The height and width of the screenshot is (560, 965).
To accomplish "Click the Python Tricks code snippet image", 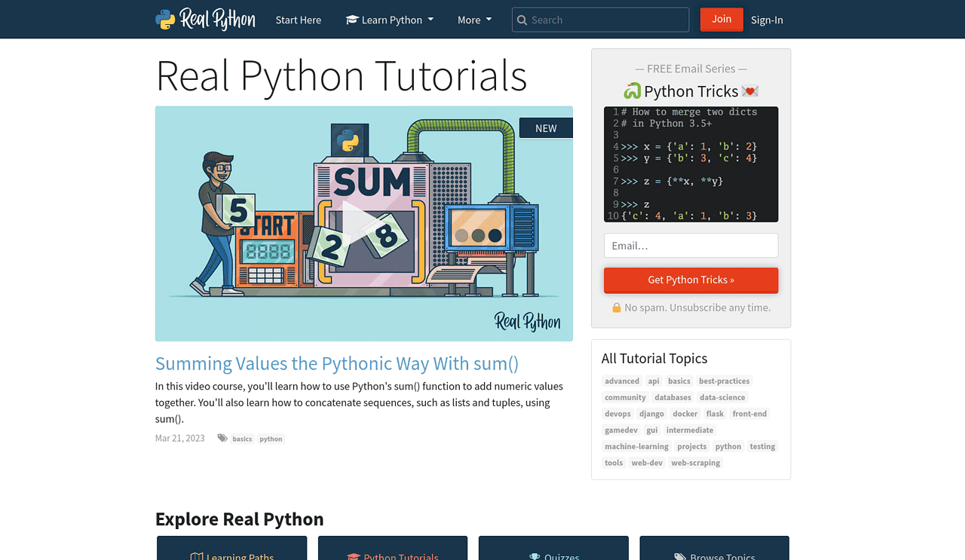I will point(691,164).
